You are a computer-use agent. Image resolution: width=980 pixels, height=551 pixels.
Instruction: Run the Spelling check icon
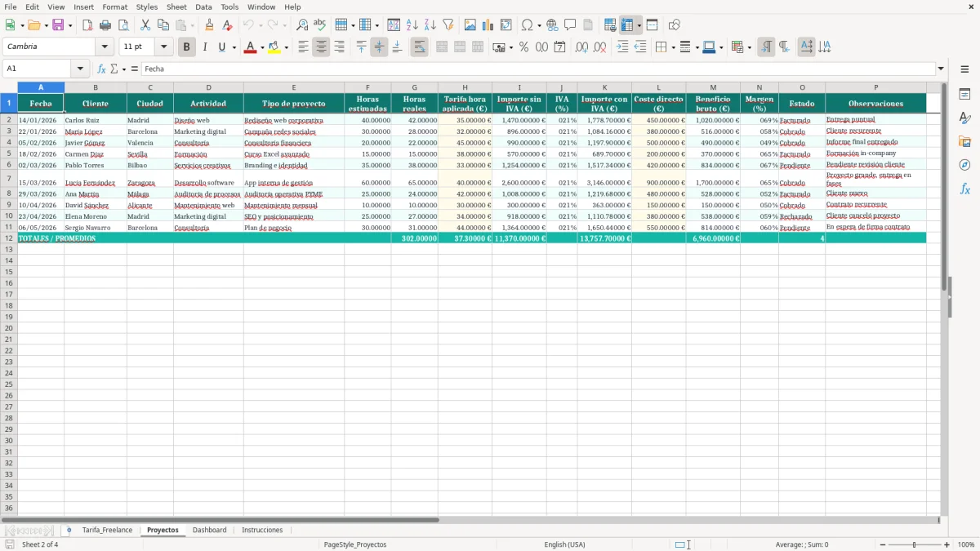pos(320,25)
